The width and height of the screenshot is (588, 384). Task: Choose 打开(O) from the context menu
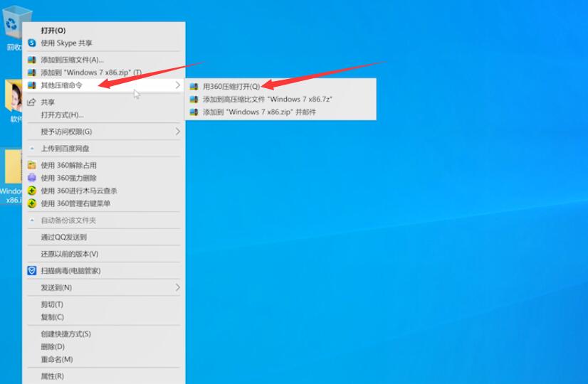point(103,31)
